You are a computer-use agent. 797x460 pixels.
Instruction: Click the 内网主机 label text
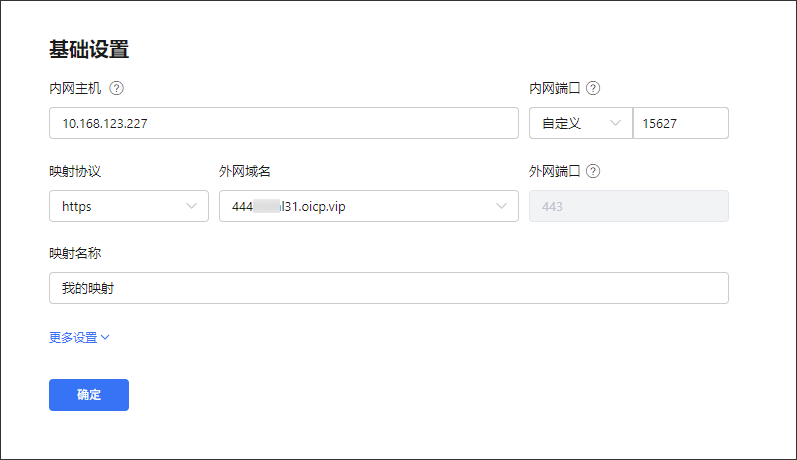[x=75, y=88]
